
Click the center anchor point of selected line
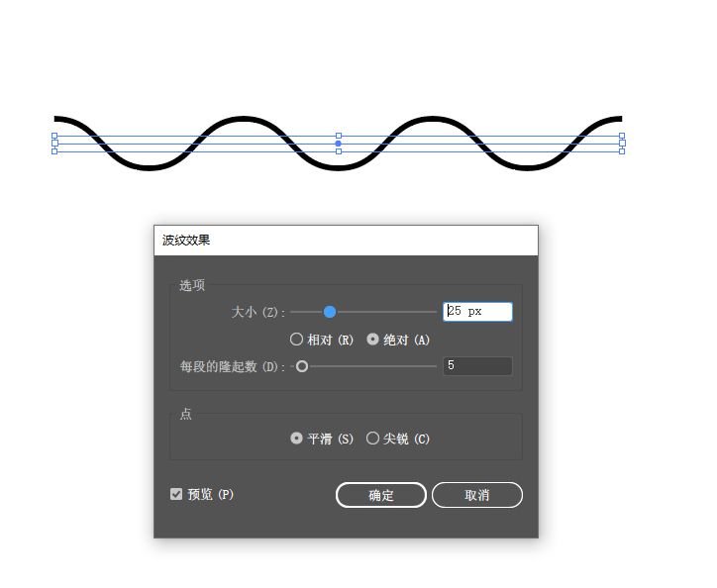339,144
